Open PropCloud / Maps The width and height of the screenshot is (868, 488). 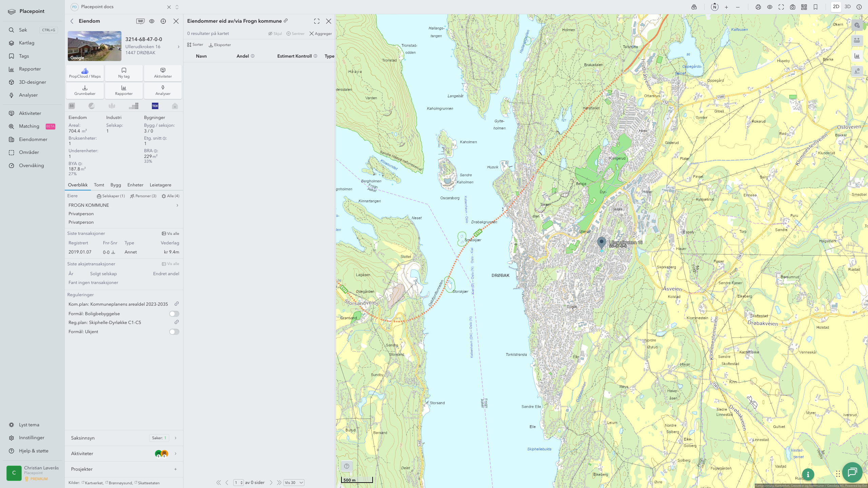(x=85, y=73)
